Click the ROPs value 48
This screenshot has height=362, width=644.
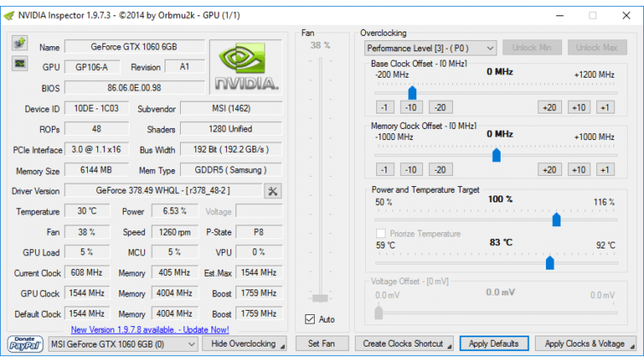click(x=96, y=129)
